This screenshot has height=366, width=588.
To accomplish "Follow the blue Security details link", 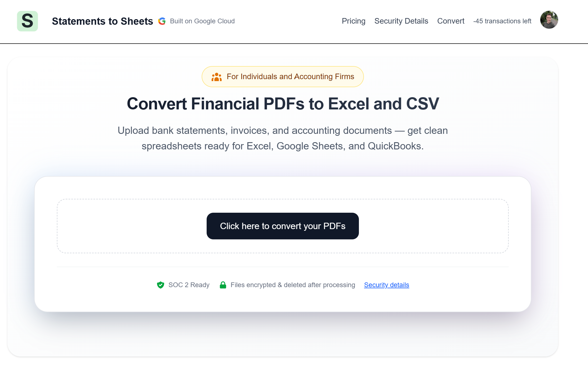I will [386, 285].
